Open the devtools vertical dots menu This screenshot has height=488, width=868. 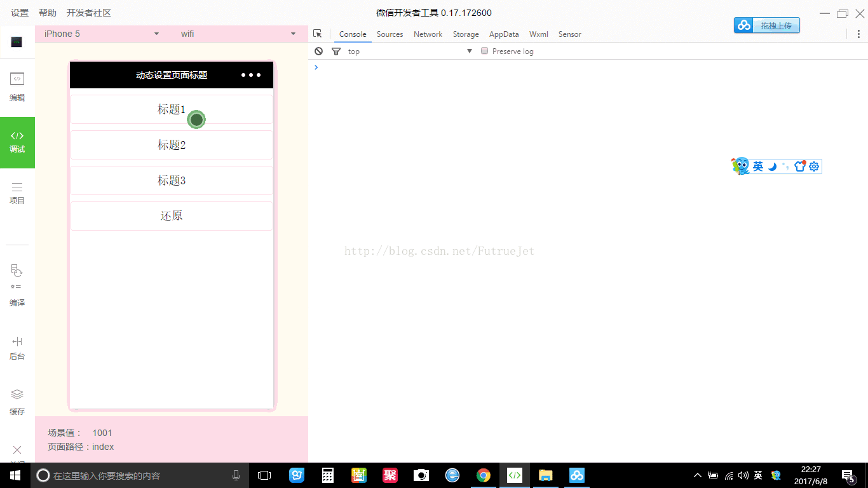point(859,34)
